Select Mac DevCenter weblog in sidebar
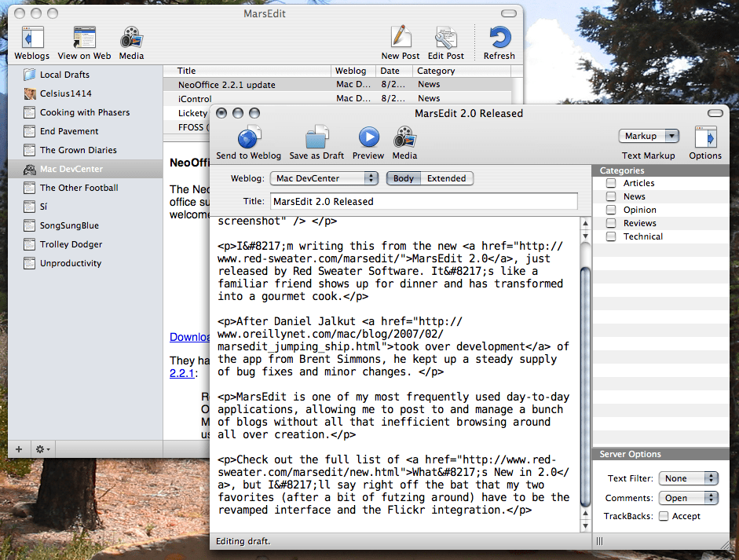 click(86, 169)
